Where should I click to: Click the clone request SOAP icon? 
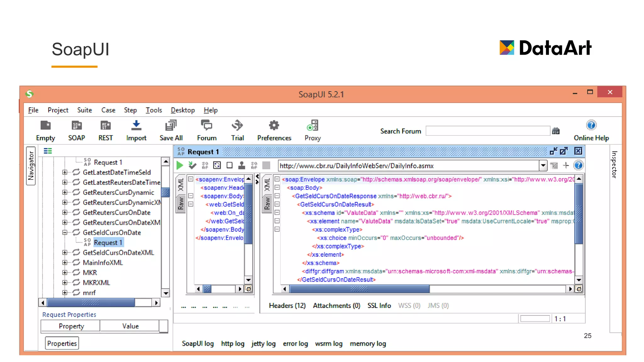(205, 165)
